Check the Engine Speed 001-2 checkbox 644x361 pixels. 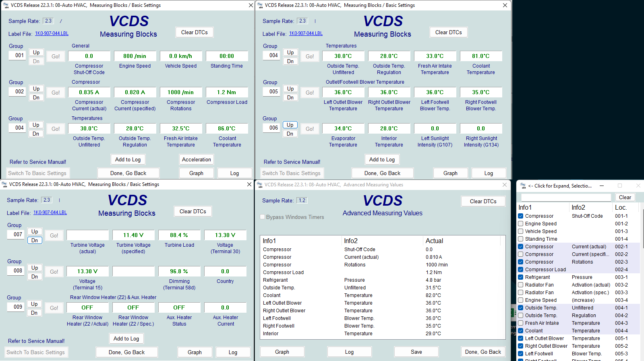click(521, 224)
